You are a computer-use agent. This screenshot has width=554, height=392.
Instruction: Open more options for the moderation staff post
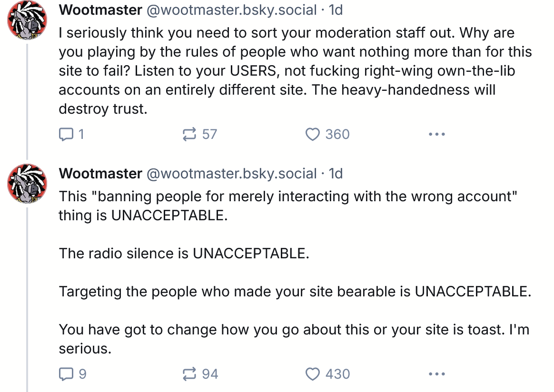click(436, 135)
